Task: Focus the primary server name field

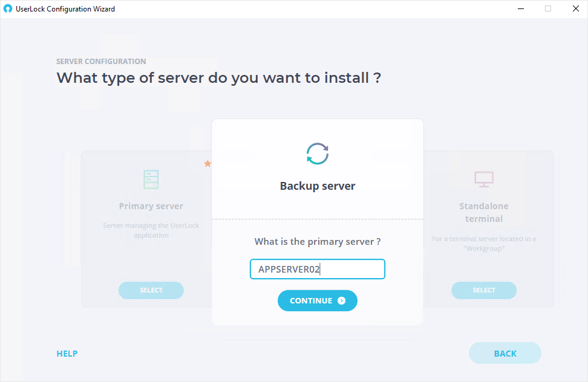Action: [317, 269]
